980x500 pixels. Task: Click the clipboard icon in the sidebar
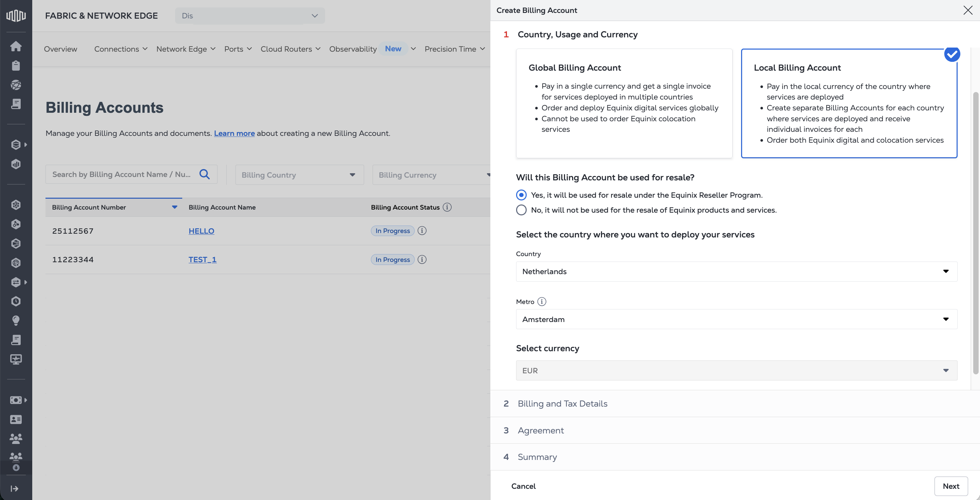(16, 66)
